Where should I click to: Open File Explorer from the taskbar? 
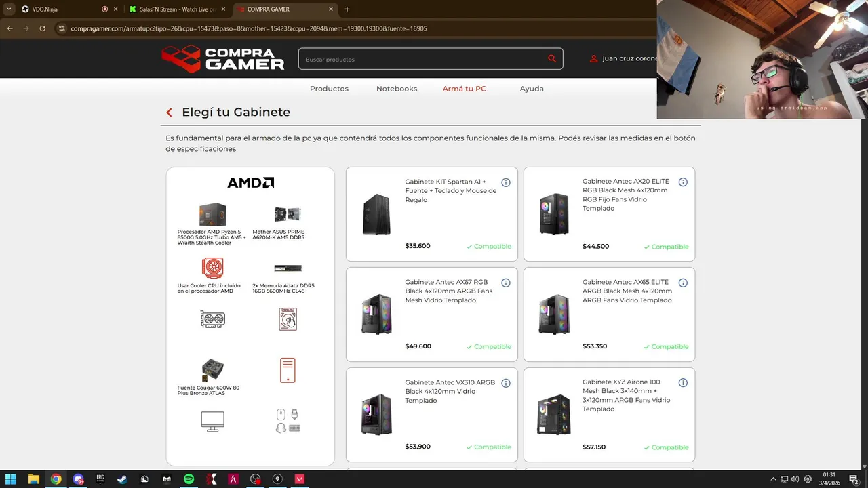(x=33, y=479)
